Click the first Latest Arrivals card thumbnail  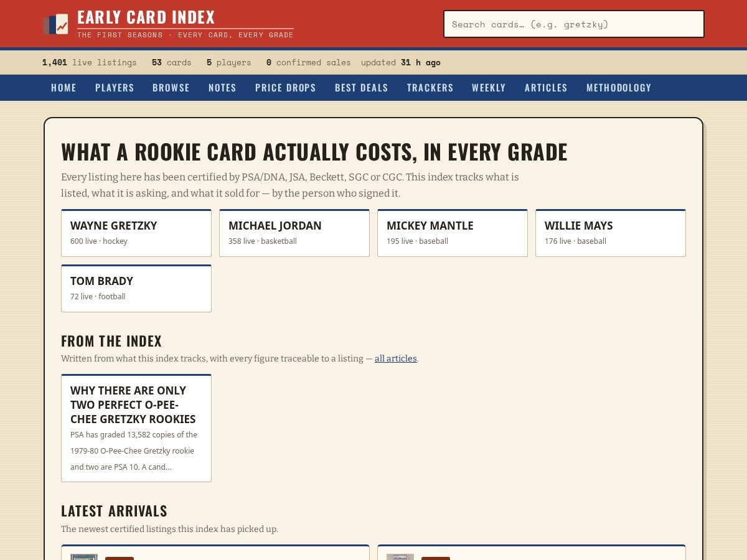84,557
